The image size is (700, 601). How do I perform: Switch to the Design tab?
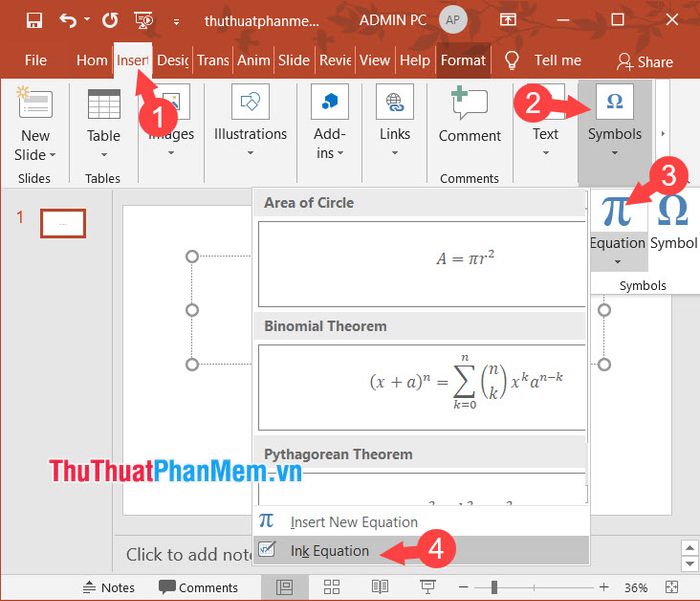point(173,60)
